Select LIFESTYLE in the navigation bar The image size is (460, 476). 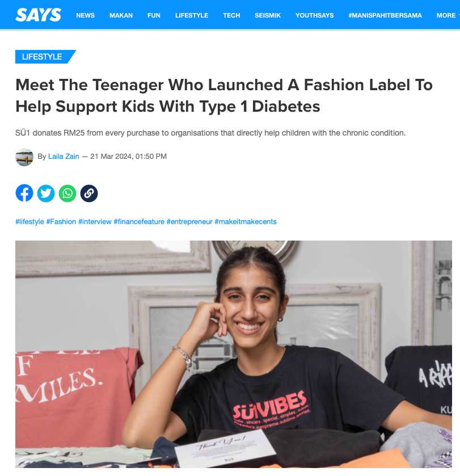coord(192,15)
